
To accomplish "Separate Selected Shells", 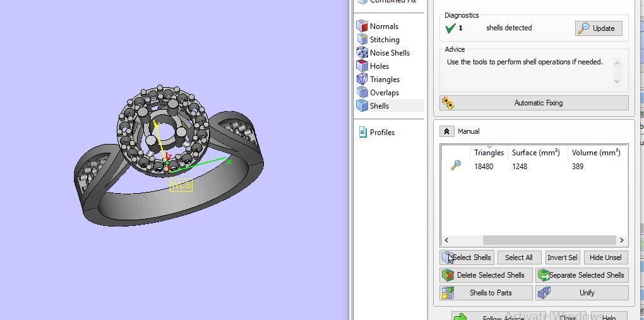I will pos(582,275).
